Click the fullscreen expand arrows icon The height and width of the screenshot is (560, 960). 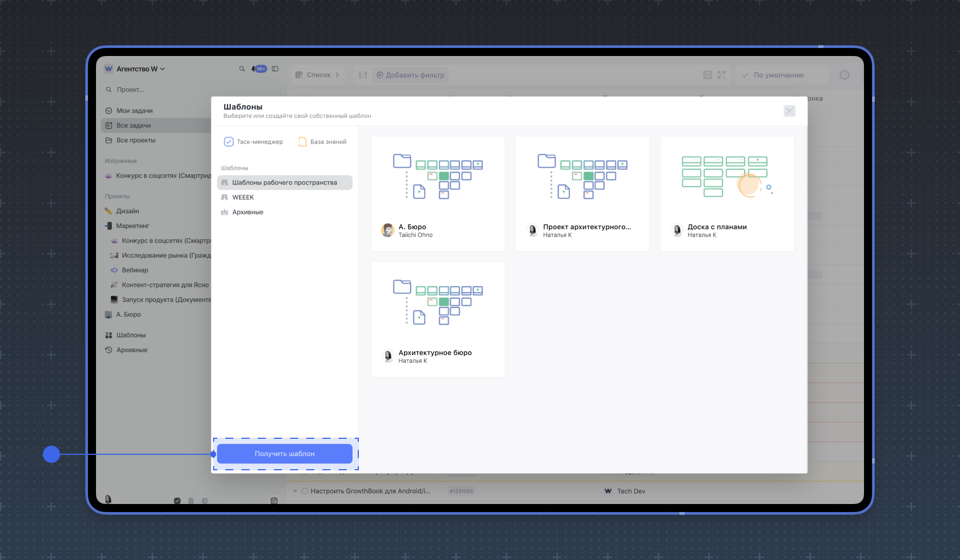722,75
